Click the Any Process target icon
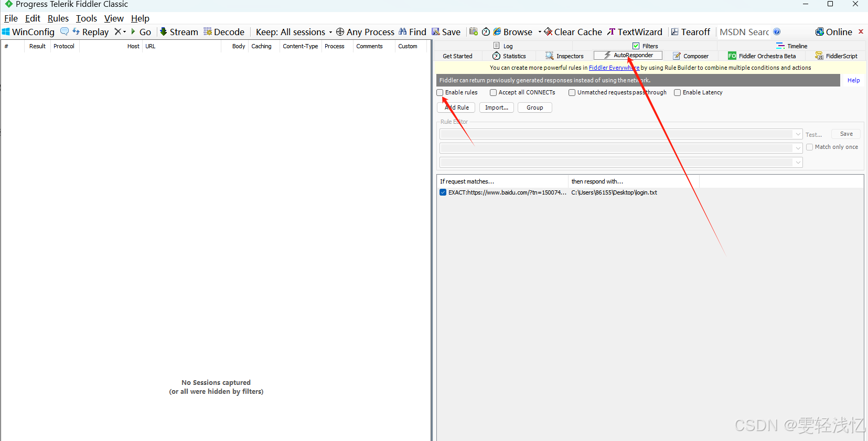 [365, 32]
